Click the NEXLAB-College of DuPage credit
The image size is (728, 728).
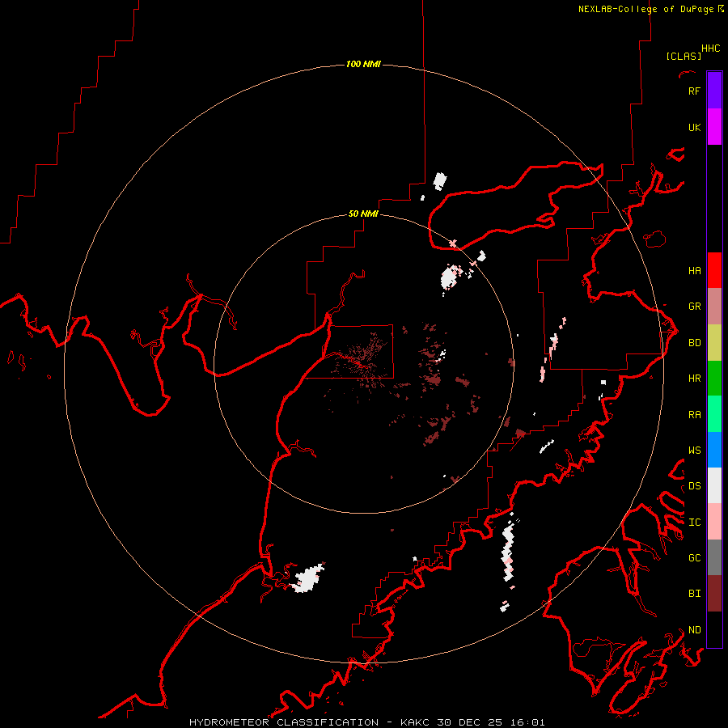pyautogui.click(x=645, y=9)
